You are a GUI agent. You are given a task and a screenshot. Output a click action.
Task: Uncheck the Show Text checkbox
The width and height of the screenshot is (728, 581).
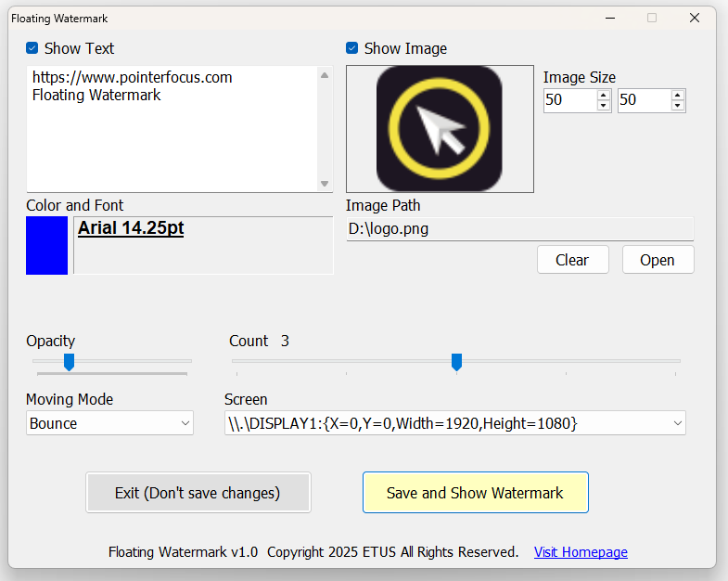click(x=32, y=48)
